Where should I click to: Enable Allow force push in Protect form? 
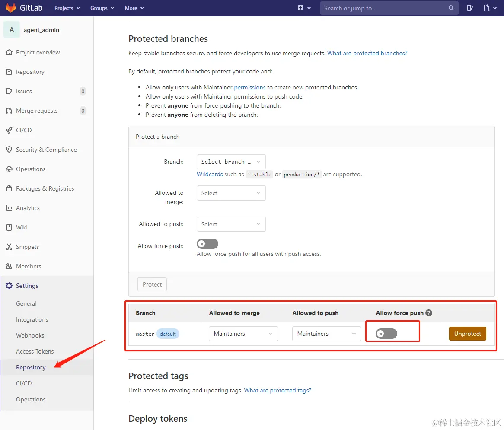[207, 244]
